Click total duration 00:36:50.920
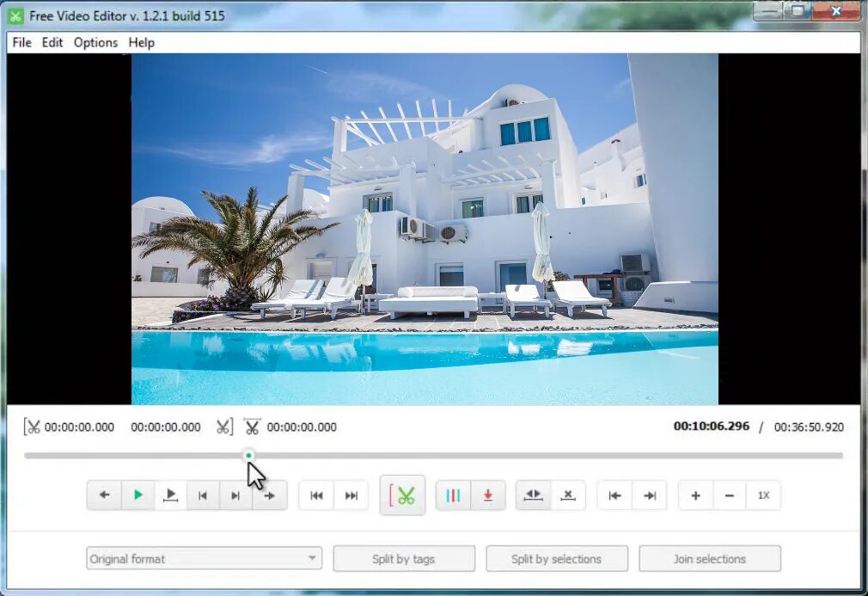Image resolution: width=868 pixels, height=596 pixels. (809, 427)
